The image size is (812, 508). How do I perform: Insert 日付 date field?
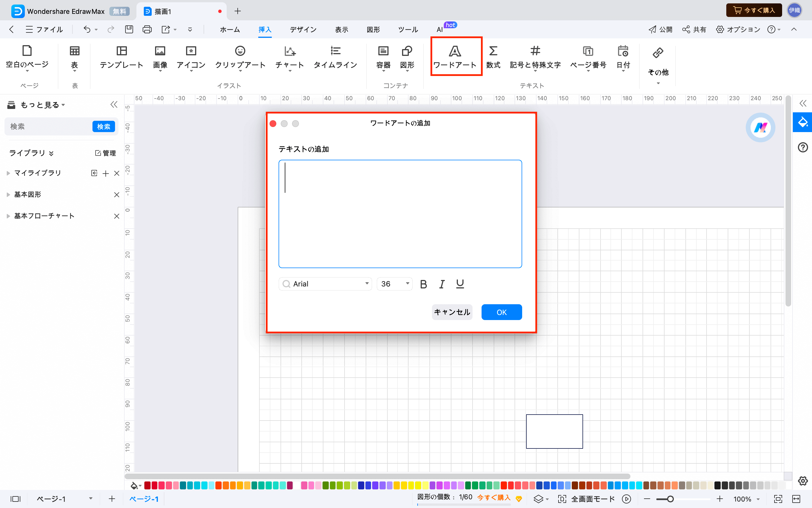[x=623, y=58]
